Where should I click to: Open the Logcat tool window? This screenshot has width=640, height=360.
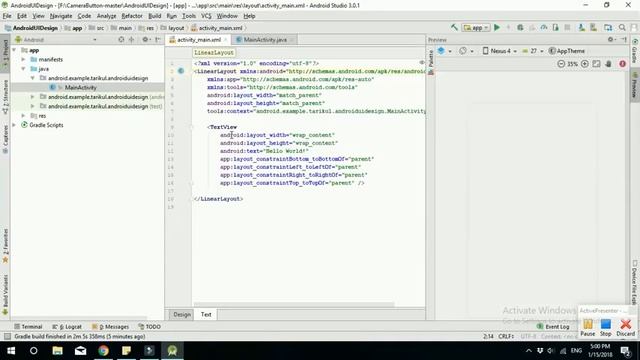point(67,327)
